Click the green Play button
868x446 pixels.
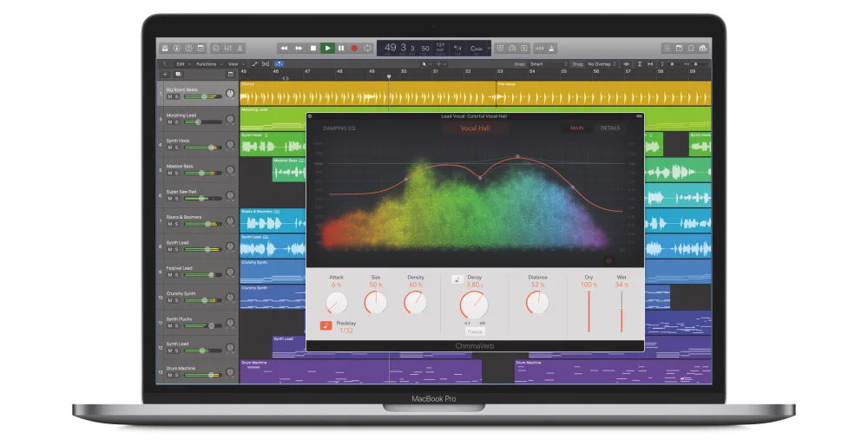(x=327, y=48)
